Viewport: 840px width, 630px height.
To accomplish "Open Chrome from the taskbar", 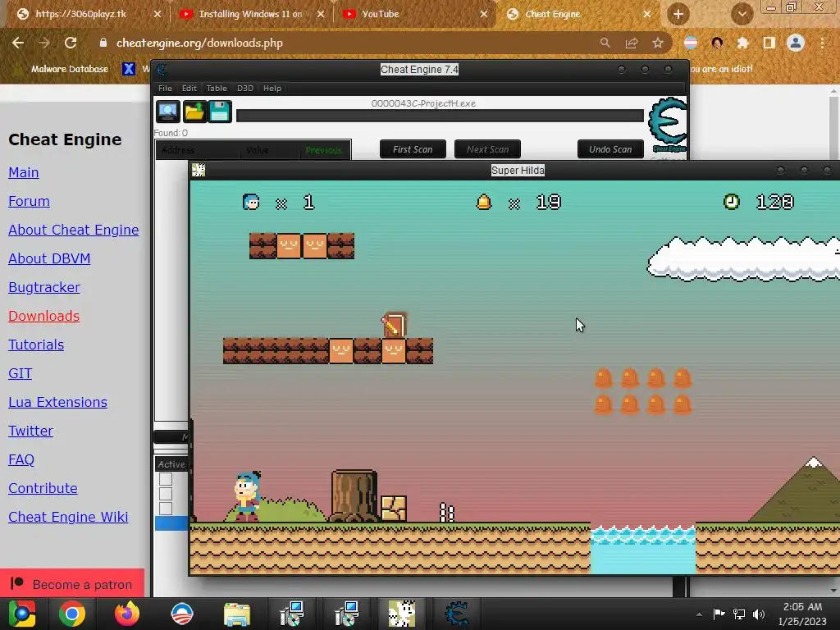I will pyautogui.click(x=72, y=614).
